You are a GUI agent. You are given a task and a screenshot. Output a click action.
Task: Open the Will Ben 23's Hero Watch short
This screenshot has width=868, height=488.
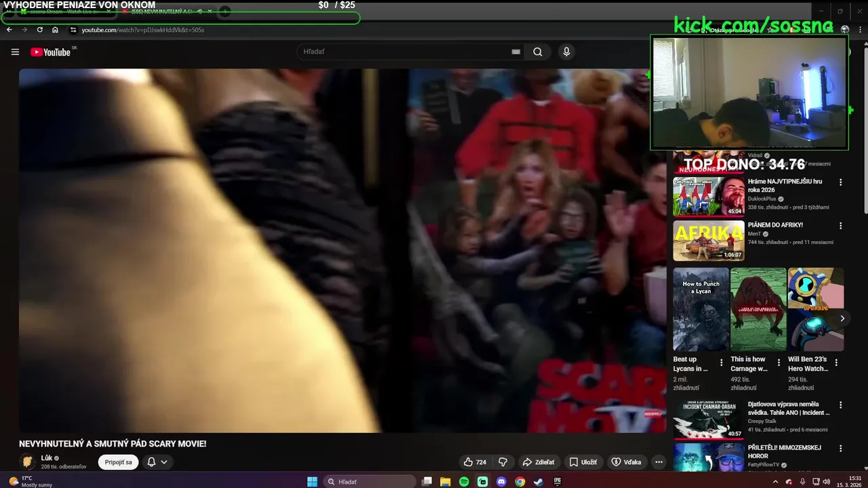pos(816,309)
